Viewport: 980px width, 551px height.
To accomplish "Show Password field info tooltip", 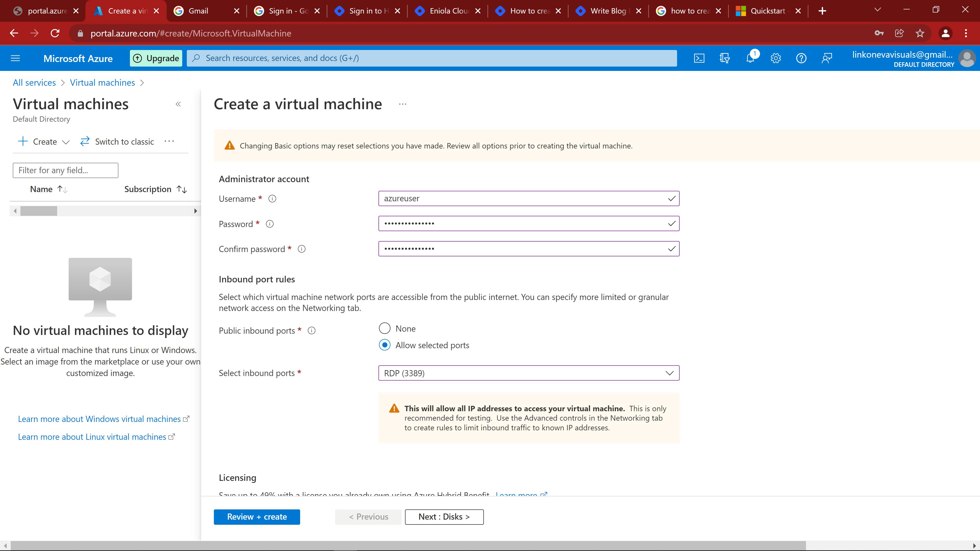I will click(270, 224).
